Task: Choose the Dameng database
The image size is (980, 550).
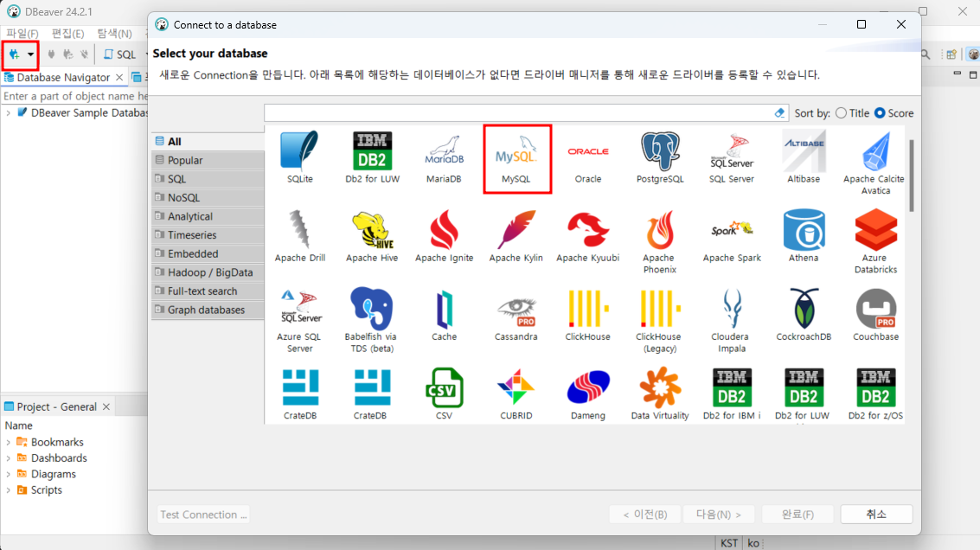Action: point(588,393)
